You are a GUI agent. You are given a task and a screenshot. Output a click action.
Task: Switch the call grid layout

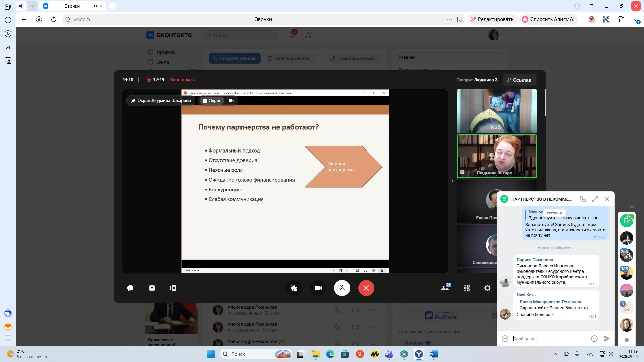pyautogui.click(x=467, y=288)
